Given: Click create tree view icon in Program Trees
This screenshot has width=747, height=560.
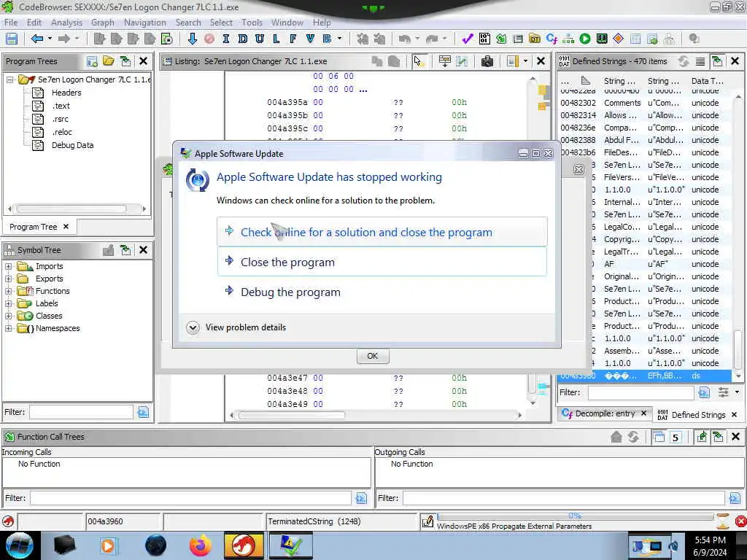Looking at the screenshot, I should tap(92, 61).
